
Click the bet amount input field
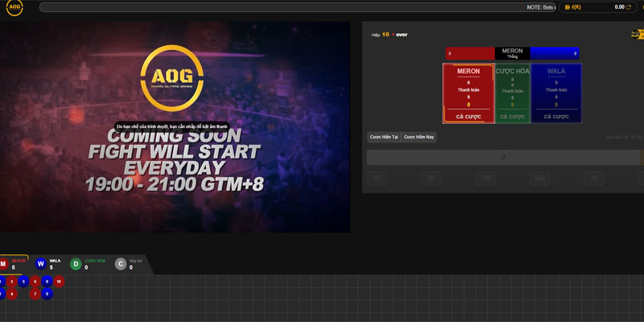(503, 157)
